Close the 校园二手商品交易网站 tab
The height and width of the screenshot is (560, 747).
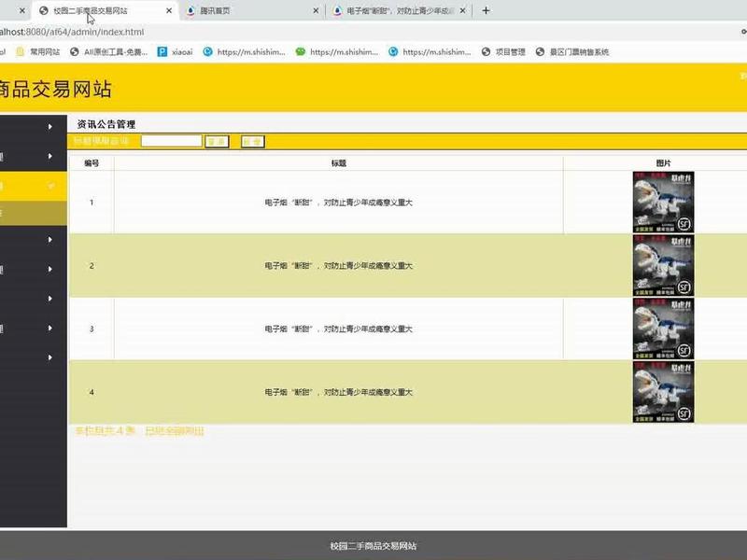pos(169,10)
